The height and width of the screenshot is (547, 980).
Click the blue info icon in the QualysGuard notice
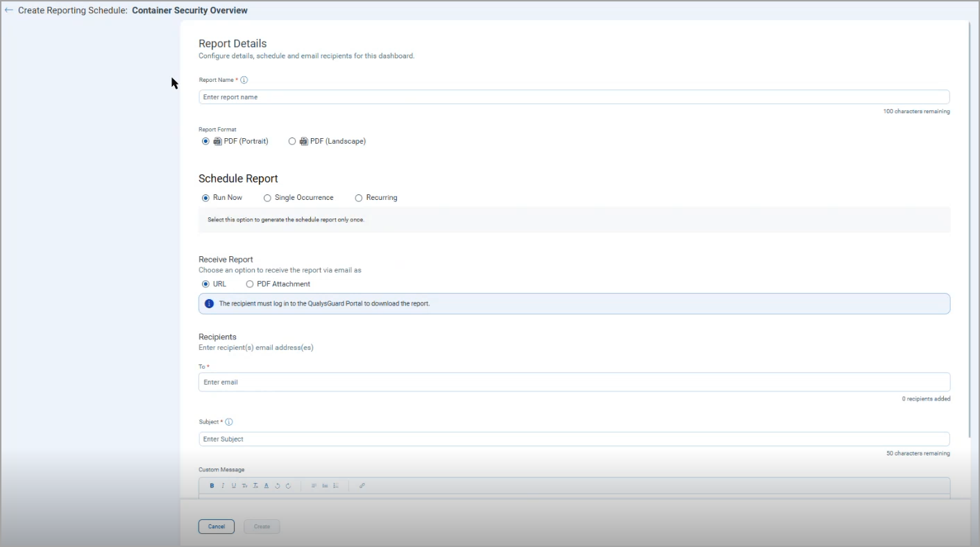click(209, 303)
